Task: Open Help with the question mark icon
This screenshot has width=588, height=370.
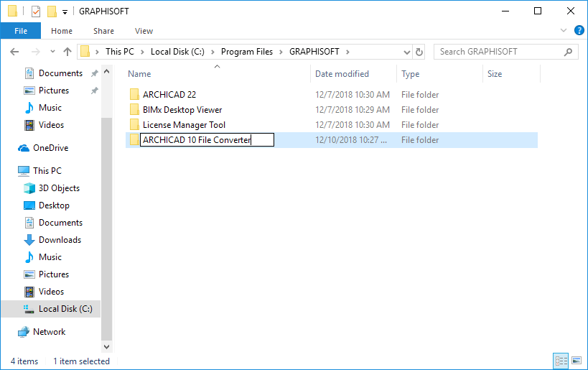Action: pos(579,30)
